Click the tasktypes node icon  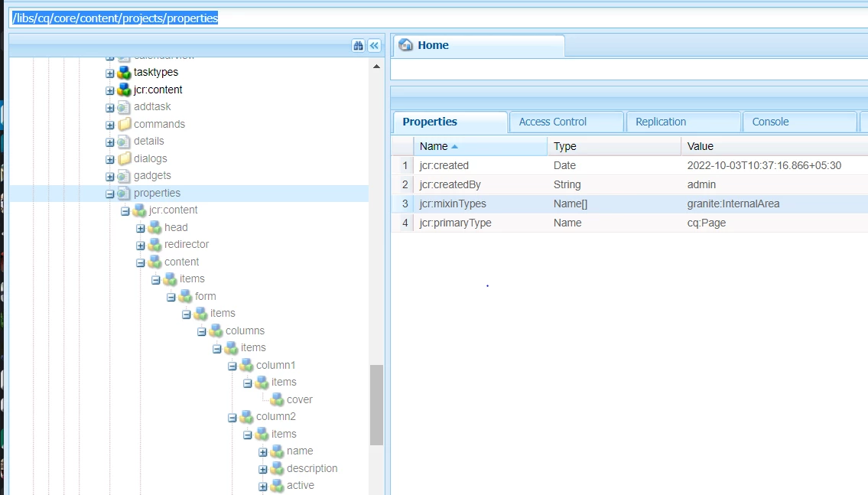coord(124,73)
